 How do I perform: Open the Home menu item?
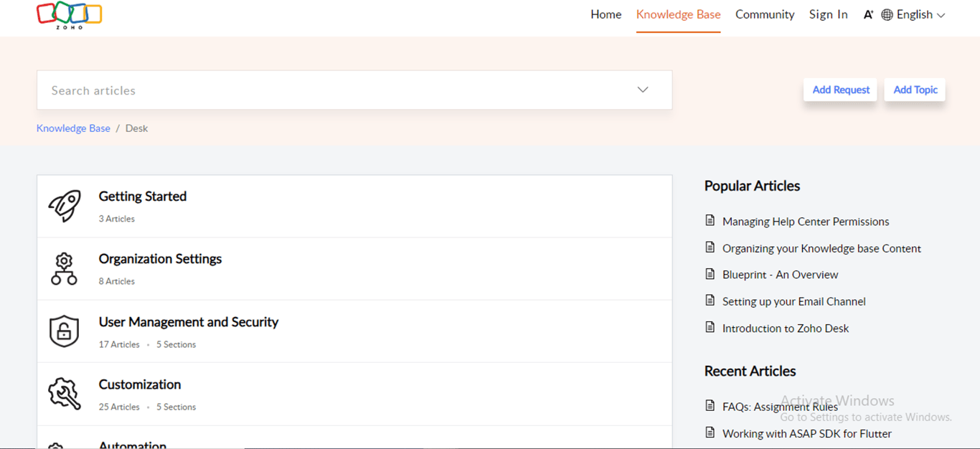point(606,14)
